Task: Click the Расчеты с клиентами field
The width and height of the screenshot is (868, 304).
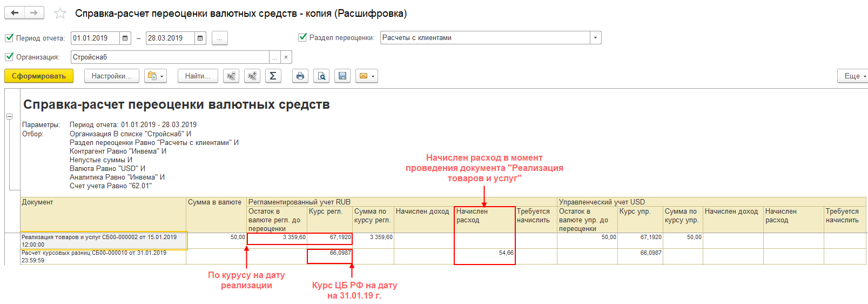Action: 486,38
